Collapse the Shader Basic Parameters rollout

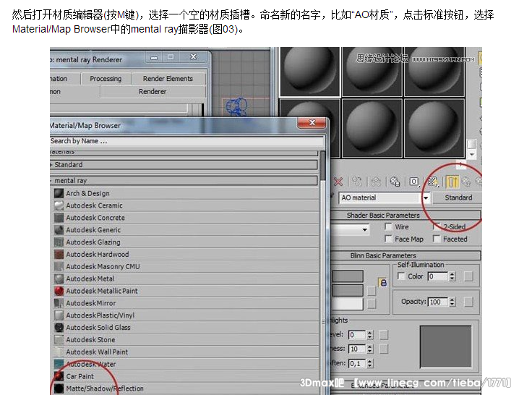(406, 216)
